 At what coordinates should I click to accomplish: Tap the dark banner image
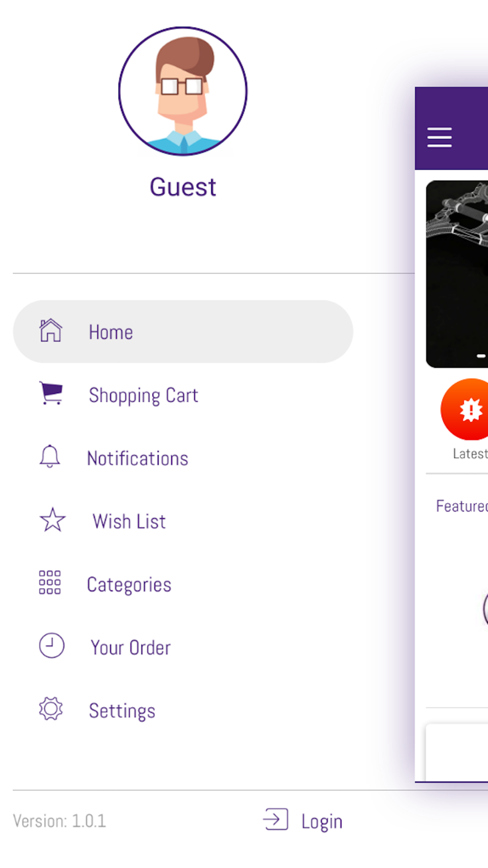coord(457,274)
